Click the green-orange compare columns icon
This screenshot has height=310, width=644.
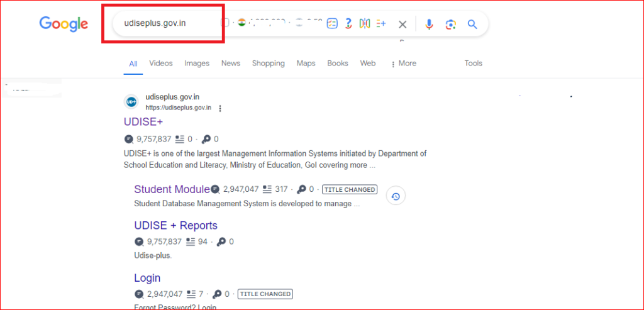point(365,24)
